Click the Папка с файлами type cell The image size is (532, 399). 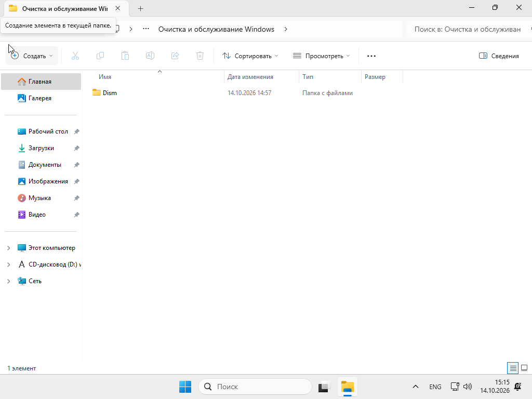327,93
